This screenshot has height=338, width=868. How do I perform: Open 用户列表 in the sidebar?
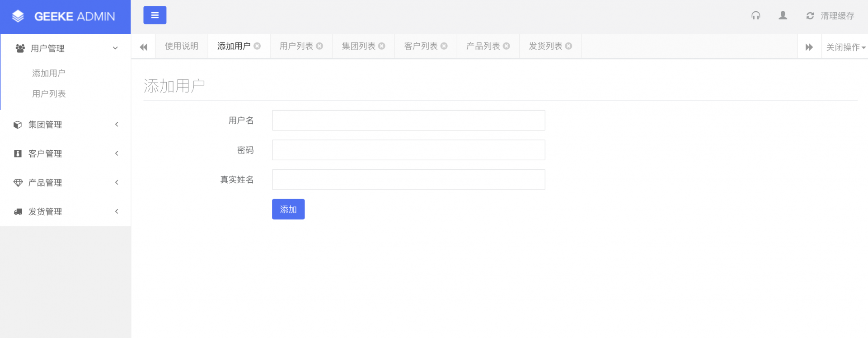(x=49, y=94)
